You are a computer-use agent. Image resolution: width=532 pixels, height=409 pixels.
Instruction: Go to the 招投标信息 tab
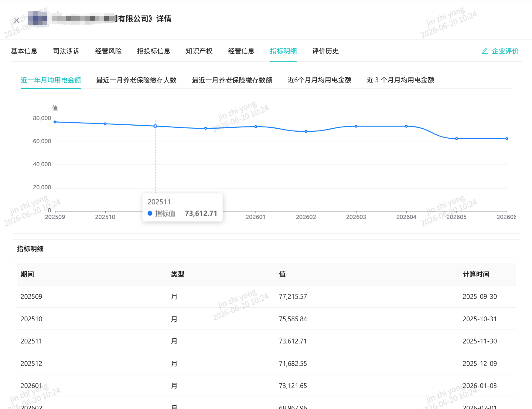[154, 51]
